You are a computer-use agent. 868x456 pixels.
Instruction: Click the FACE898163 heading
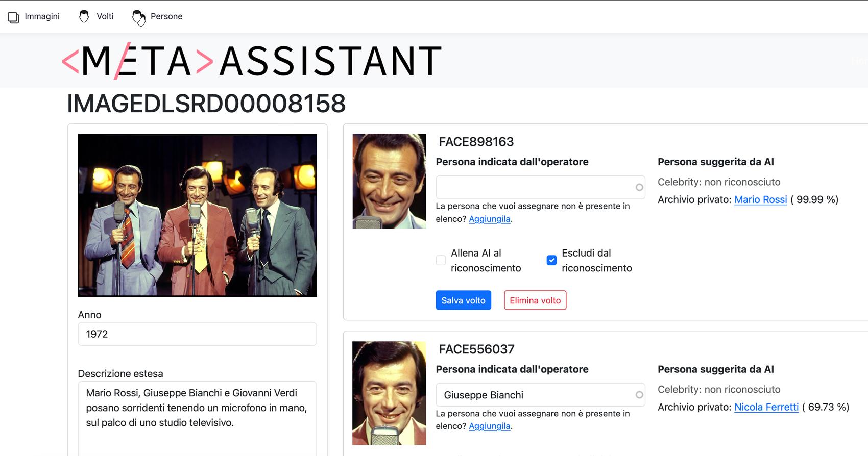click(476, 142)
